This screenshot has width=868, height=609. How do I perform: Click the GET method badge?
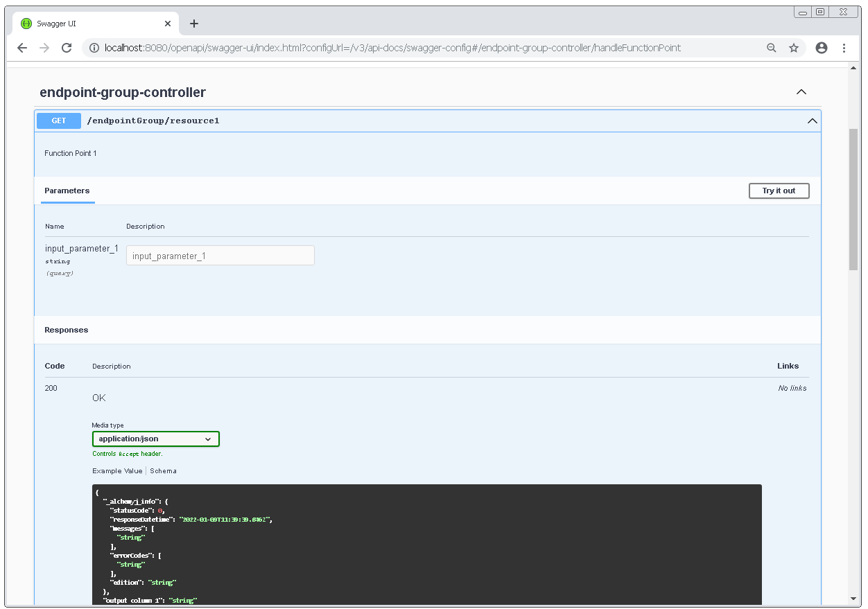[x=59, y=121]
